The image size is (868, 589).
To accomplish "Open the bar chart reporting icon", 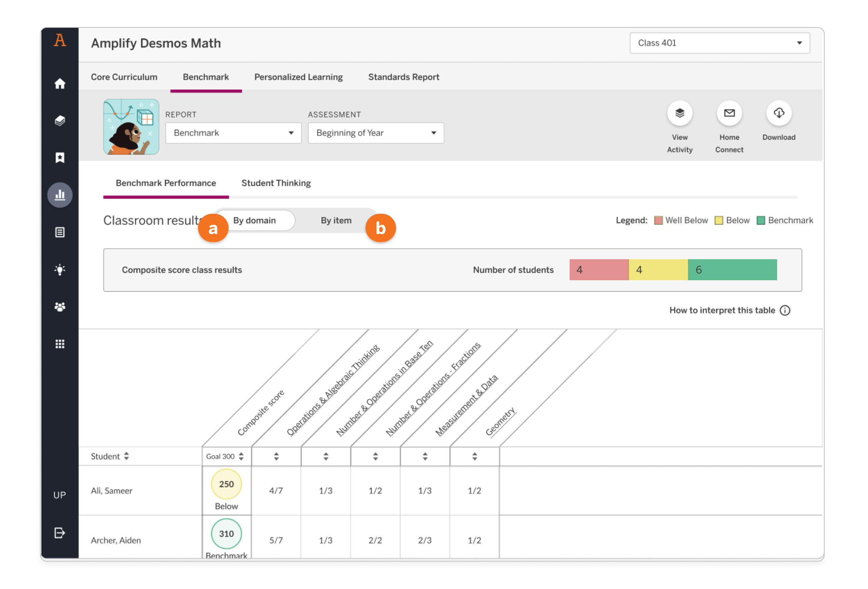I will coord(60,195).
